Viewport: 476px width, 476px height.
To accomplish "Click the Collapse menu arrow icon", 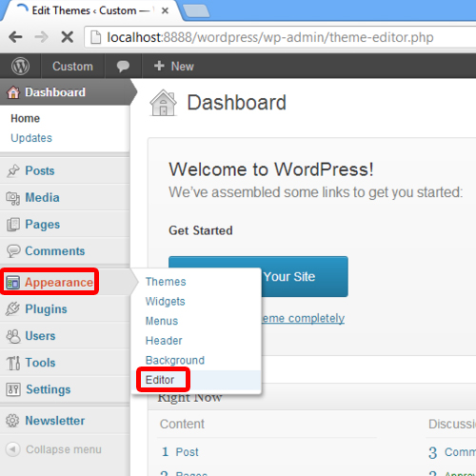I will point(12,449).
